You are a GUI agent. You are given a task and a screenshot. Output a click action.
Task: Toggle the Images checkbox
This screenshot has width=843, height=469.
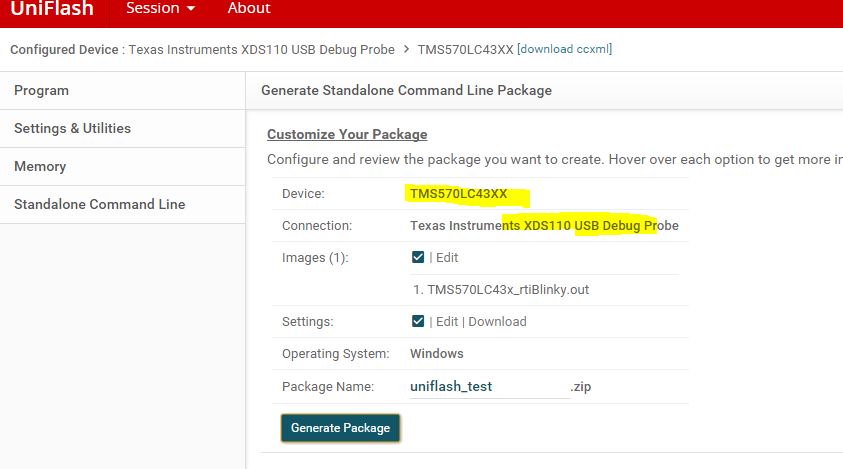pyautogui.click(x=418, y=257)
